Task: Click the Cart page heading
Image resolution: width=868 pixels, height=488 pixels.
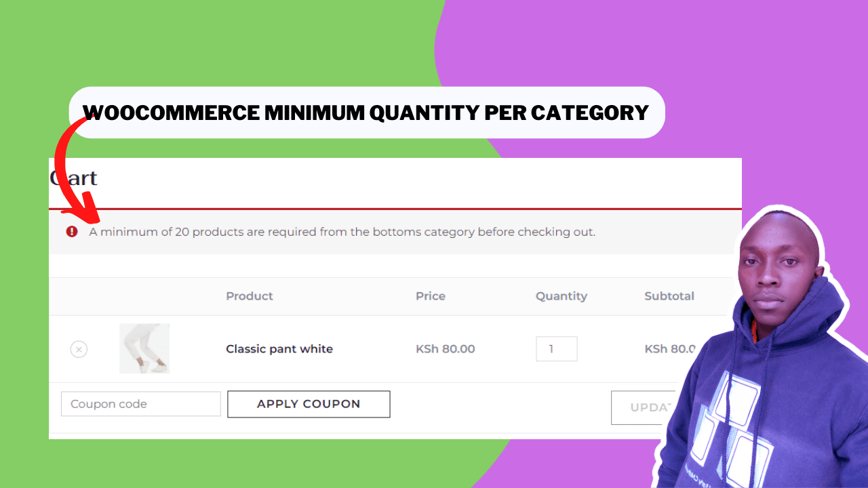Action: (x=74, y=178)
